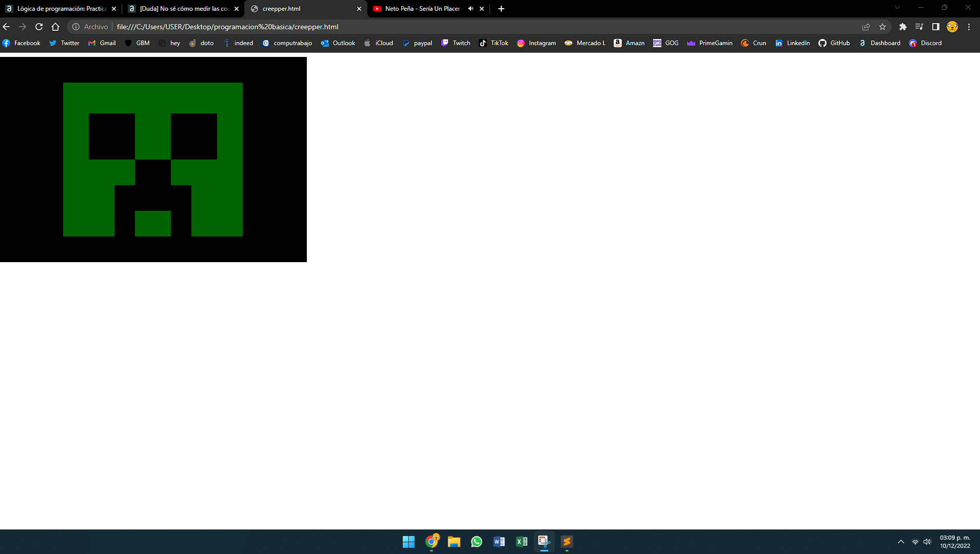Open the Mercado L bookmark
The image size is (980, 554).
coord(585,43)
